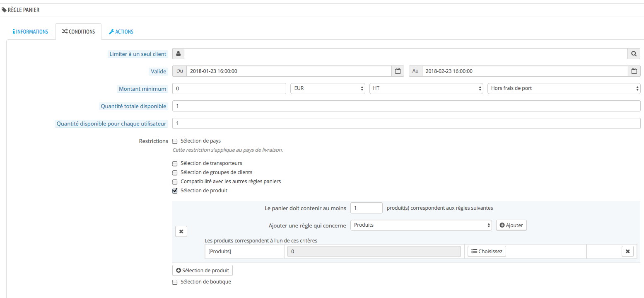This screenshot has height=298, width=644.
Task: Expand the HT tax dropdown
Action: tap(426, 88)
